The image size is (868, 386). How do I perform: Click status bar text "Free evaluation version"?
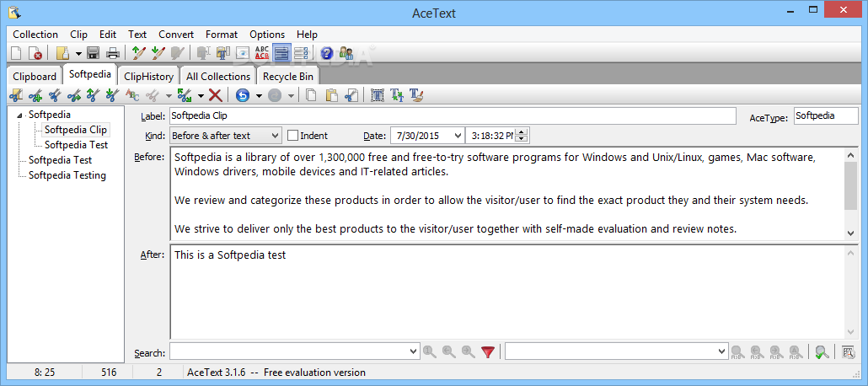point(314,373)
